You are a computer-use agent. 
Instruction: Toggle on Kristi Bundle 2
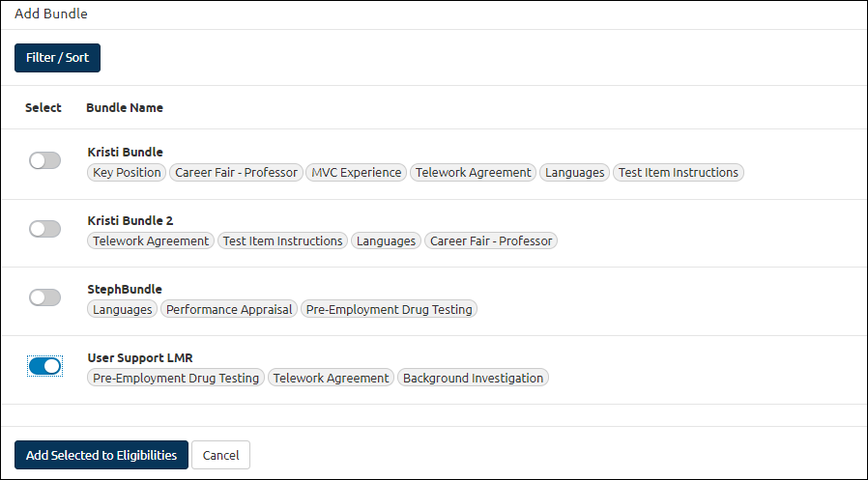point(44,229)
